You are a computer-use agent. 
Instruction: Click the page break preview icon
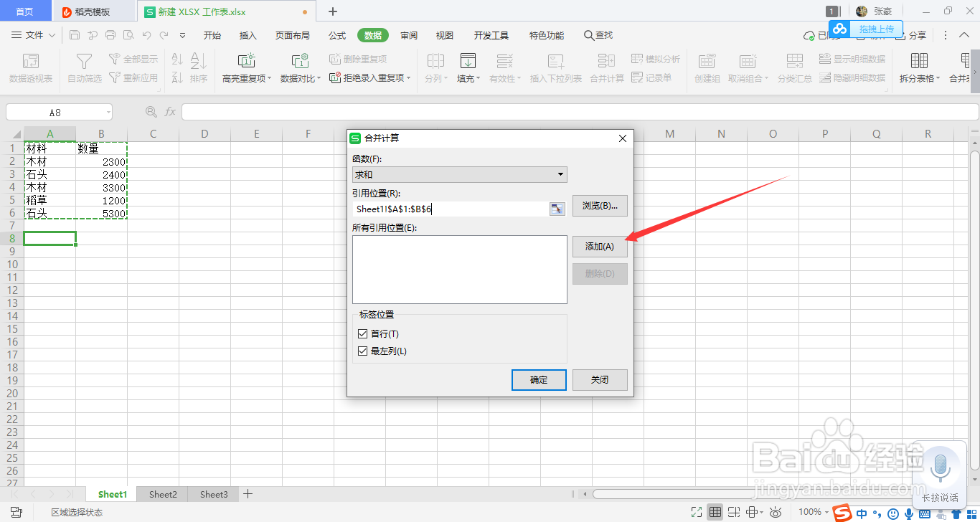click(735, 512)
